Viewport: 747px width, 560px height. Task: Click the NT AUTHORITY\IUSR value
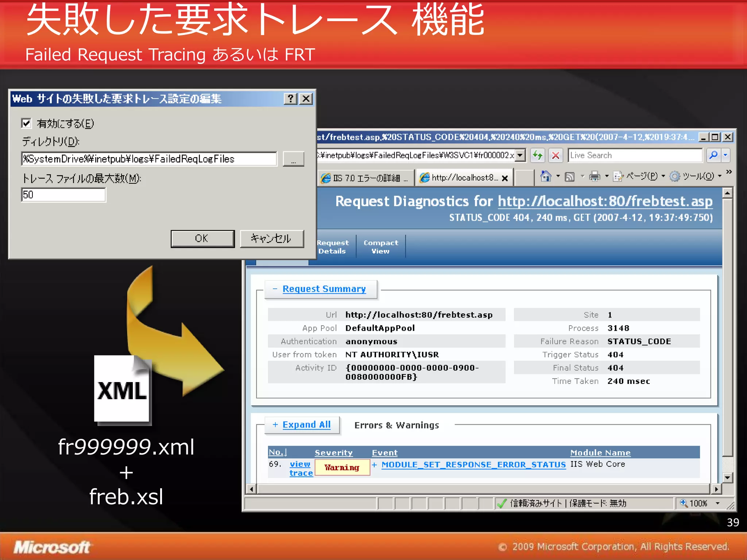tap(392, 354)
